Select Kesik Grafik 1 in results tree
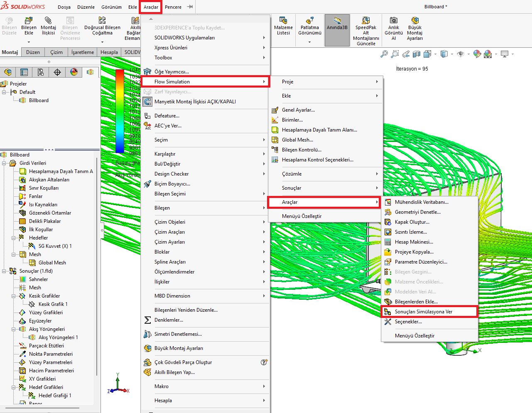The width and height of the screenshot is (532, 413). 53,304
